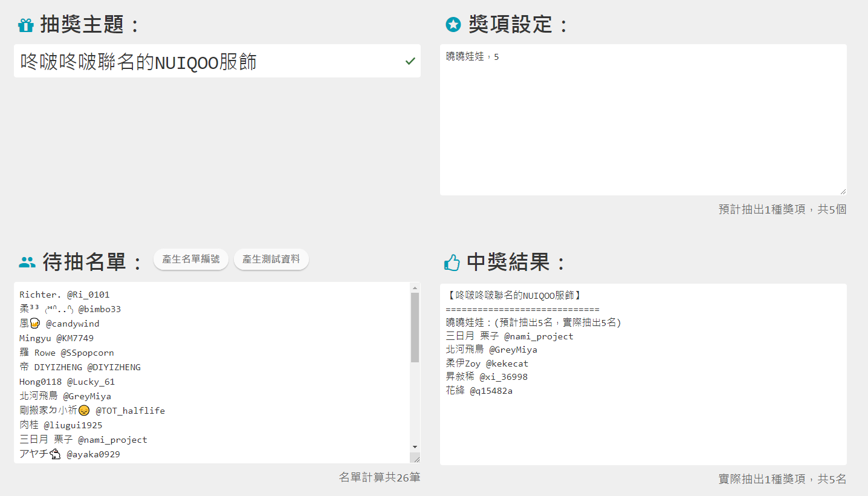Click the scrollbar up arrow in the candidate list
This screenshot has height=496, width=868.
point(415,287)
